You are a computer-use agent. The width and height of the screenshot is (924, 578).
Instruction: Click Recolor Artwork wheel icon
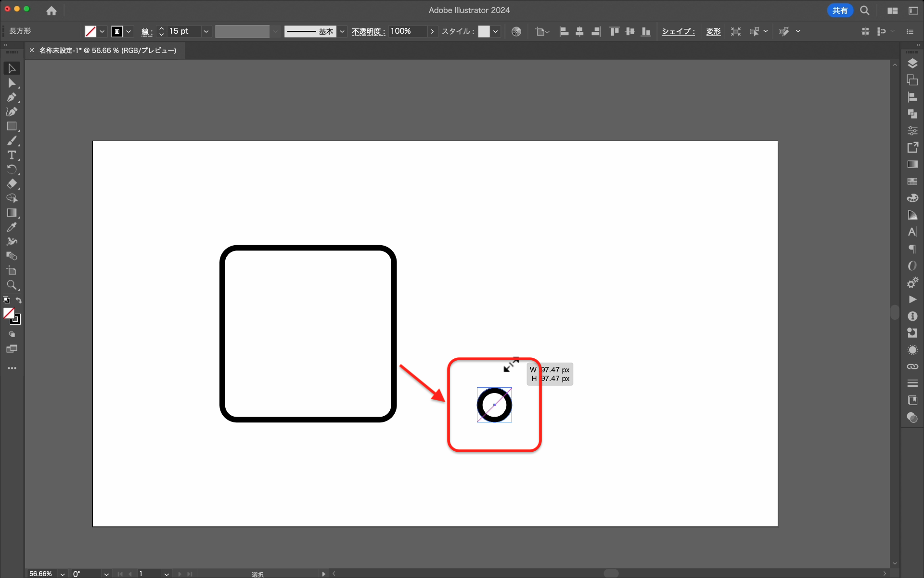(516, 31)
